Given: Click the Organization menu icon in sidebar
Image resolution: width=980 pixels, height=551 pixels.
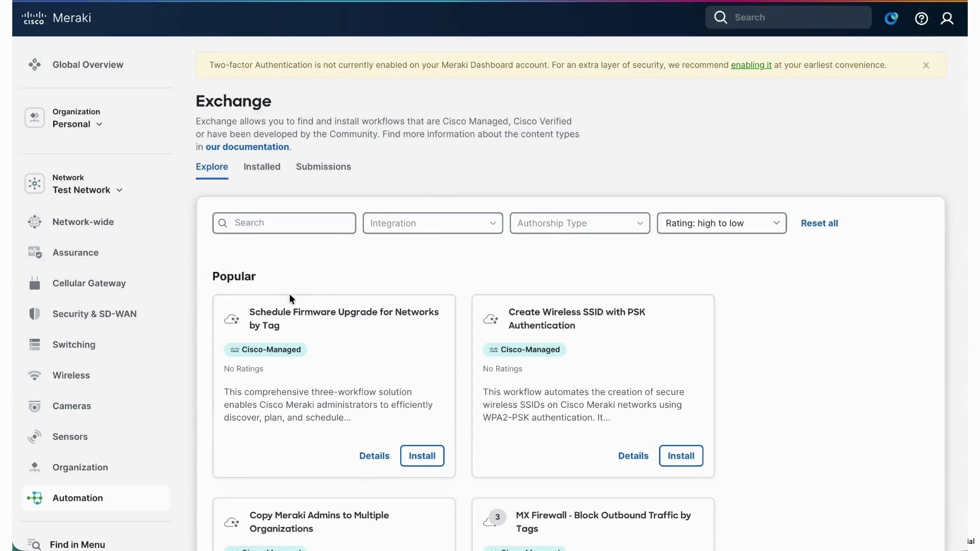Looking at the screenshot, I should pyautogui.click(x=35, y=467).
